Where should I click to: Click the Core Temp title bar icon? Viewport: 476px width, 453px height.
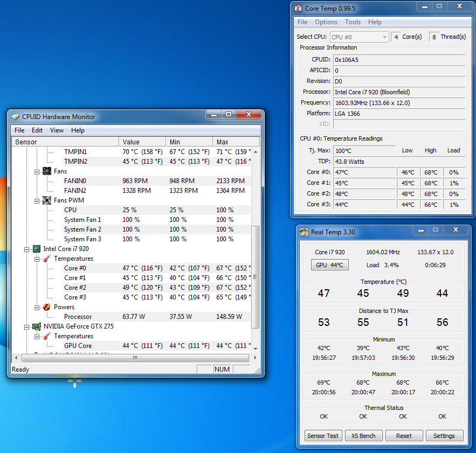click(x=298, y=9)
